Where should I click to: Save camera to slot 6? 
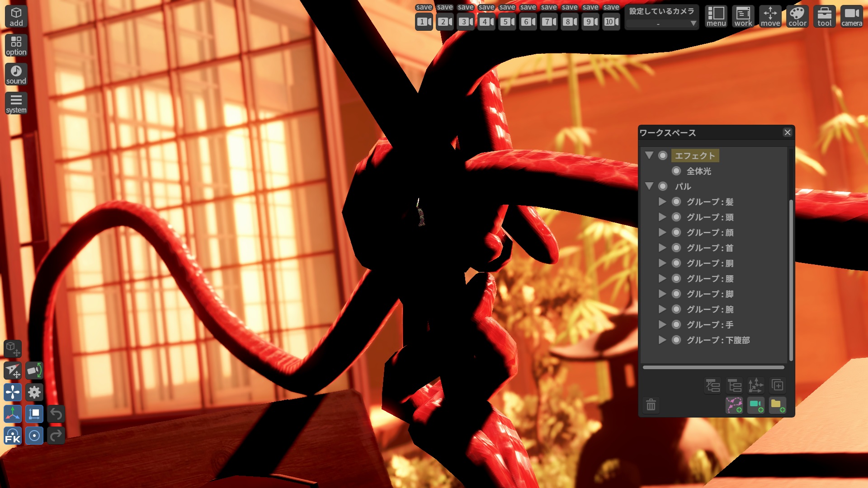528,7
